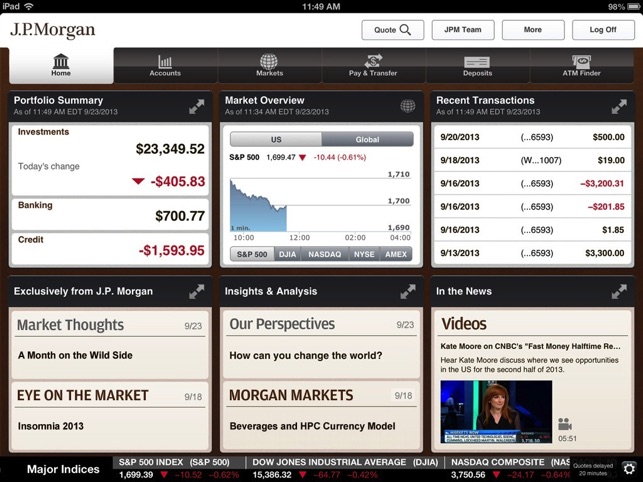Open the 9/16/2013 $1.85 transaction

532,230
